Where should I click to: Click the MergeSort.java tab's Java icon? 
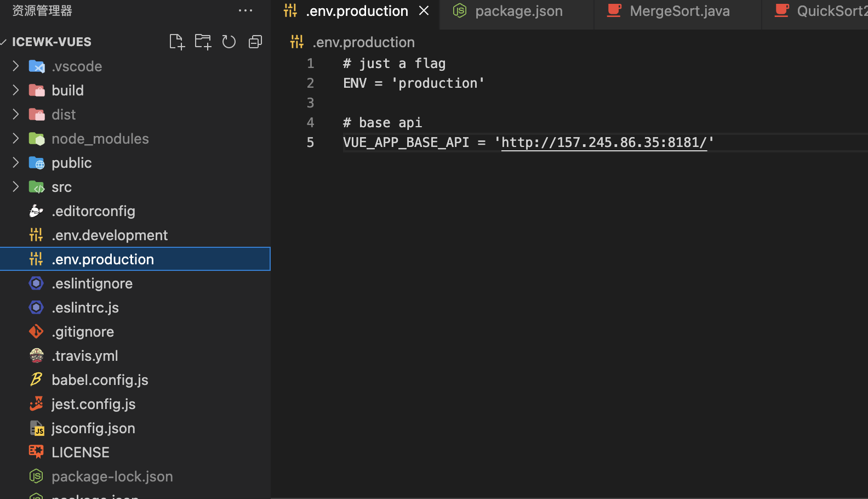tap(614, 10)
